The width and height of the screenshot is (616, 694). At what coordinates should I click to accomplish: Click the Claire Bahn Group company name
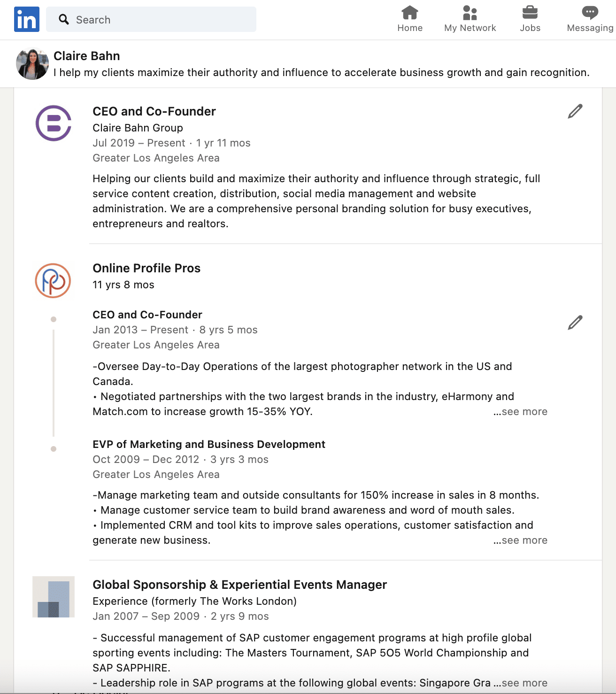tap(138, 128)
